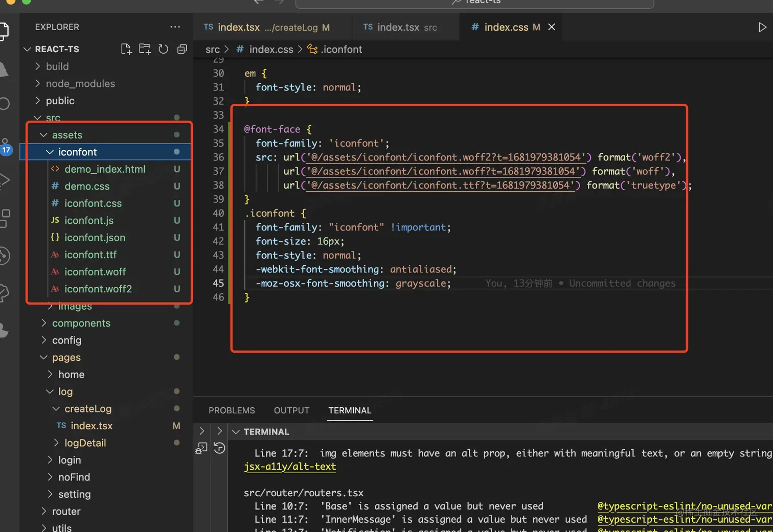
Task: Click the debug terminal icon in terminal panel
Action: click(x=201, y=449)
